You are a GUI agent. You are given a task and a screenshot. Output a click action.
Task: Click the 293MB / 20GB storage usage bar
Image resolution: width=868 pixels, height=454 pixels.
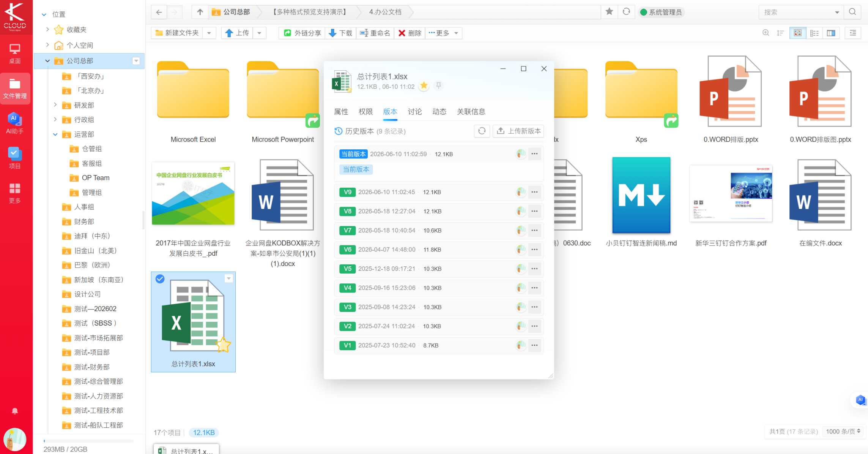[89, 441]
